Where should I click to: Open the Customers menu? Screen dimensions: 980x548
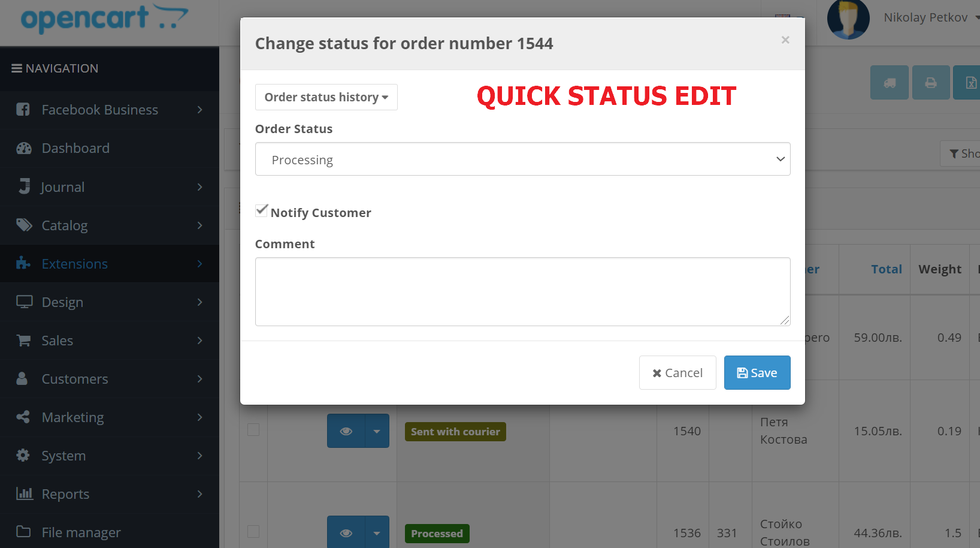pos(75,379)
